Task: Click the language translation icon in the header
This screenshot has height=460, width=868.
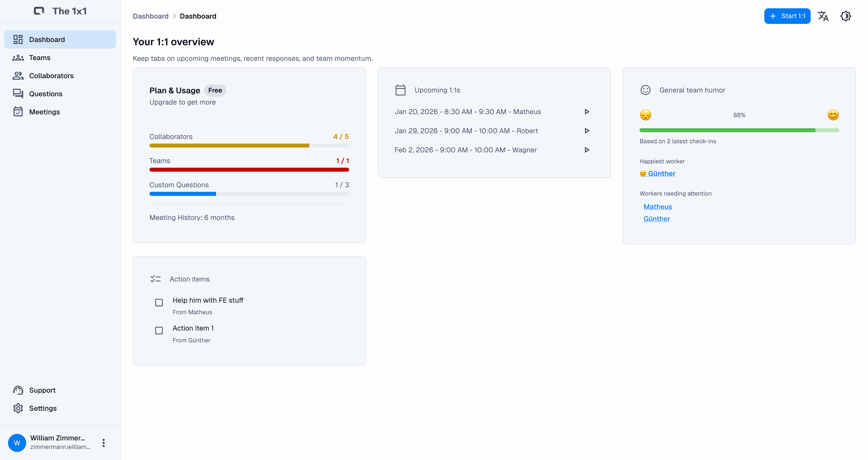Action: tap(823, 16)
